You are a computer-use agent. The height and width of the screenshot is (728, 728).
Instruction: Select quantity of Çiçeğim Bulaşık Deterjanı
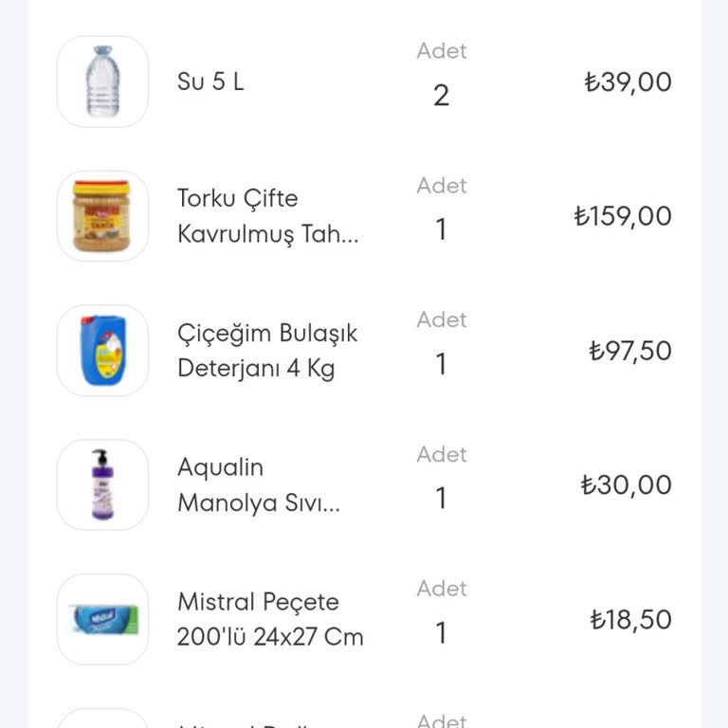pyautogui.click(x=441, y=364)
